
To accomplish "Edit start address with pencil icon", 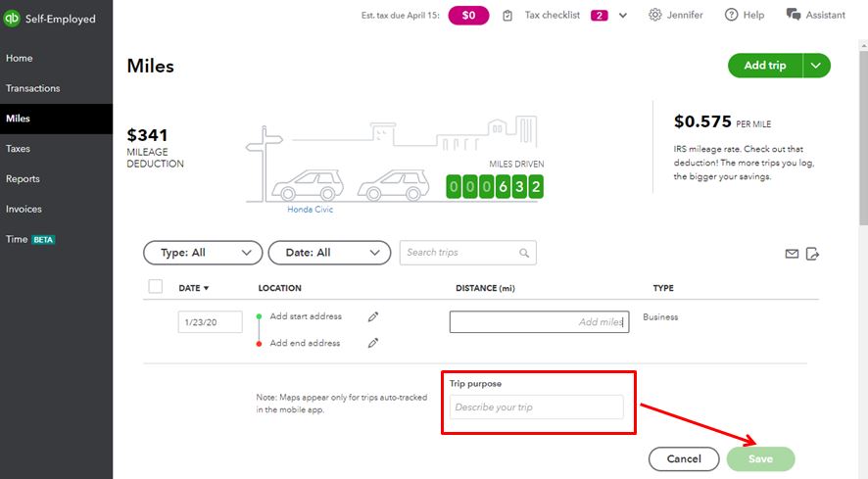I will point(372,316).
